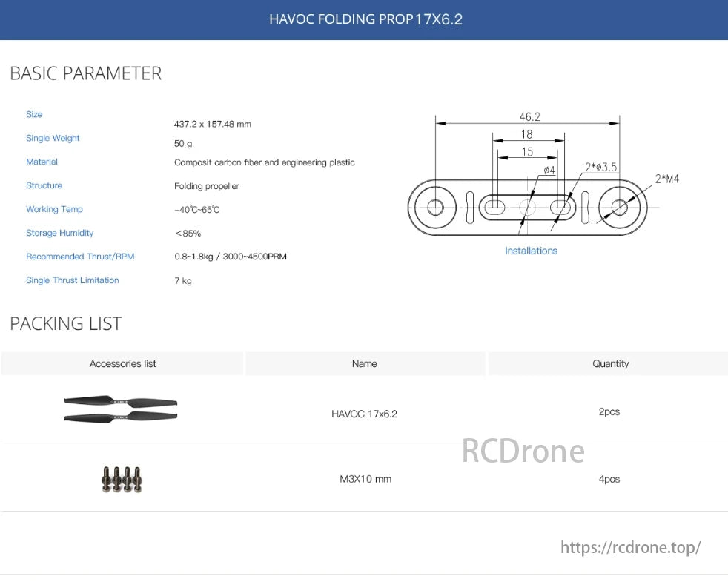
Task: Click the Quantity column header
Action: pos(610,363)
